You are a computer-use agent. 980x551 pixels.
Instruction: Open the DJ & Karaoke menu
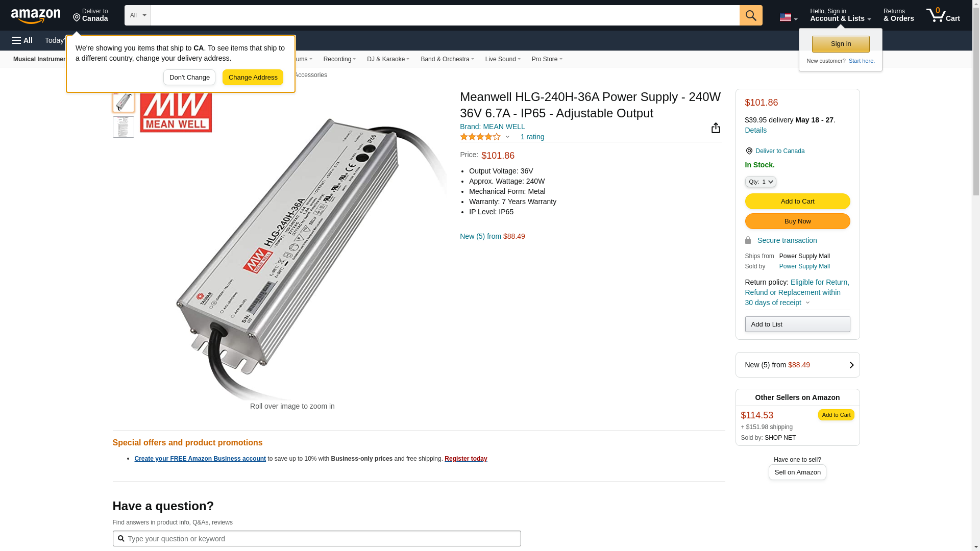coord(388,59)
